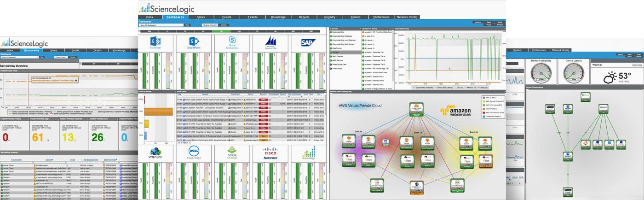Screen dimensions: 644x200
Task: Click the Context button in center window
Action: (x=224, y=25)
